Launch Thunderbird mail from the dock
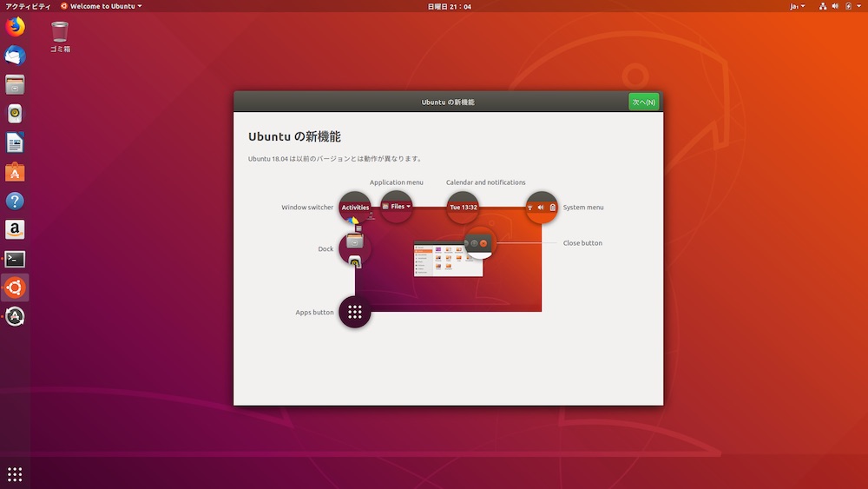 tap(15, 56)
